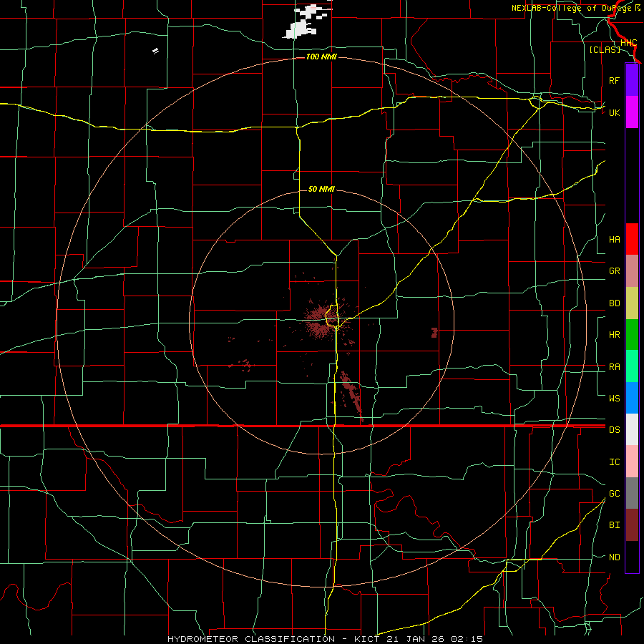Click the HHC product label
The width and height of the screenshot is (644, 644).
[629, 43]
